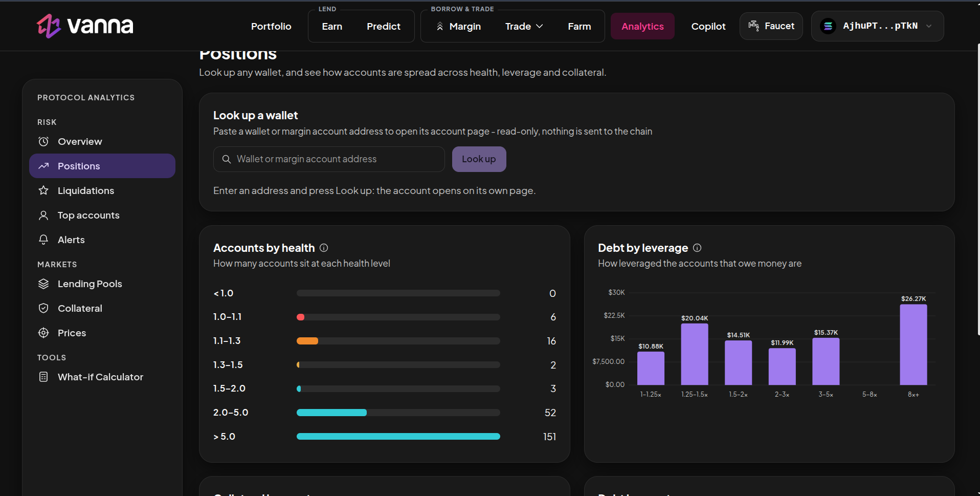Click the Vanna logo icon
The image size is (980, 496).
(49, 26)
